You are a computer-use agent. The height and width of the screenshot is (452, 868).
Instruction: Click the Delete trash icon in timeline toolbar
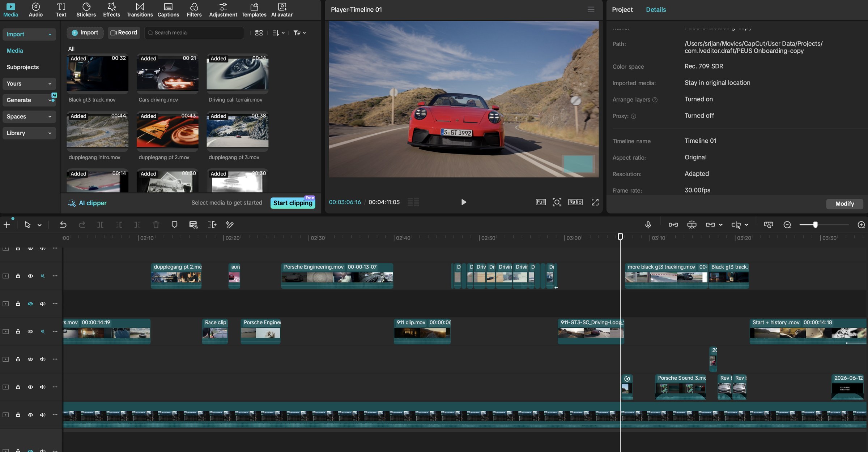coord(156,225)
